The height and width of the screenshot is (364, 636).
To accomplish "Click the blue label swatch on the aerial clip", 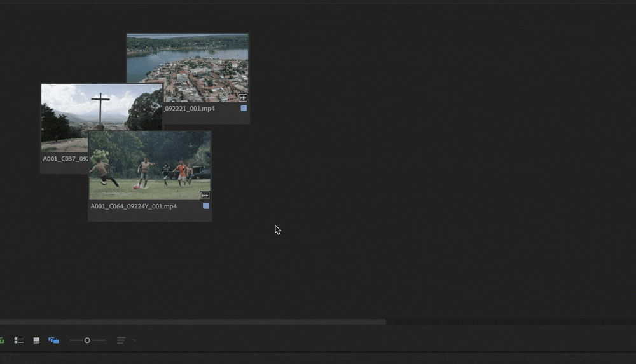I will (244, 109).
